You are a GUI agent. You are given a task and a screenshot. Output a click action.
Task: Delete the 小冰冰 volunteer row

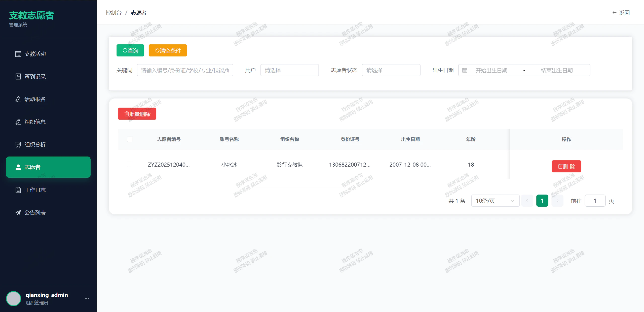pyautogui.click(x=566, y=166)
